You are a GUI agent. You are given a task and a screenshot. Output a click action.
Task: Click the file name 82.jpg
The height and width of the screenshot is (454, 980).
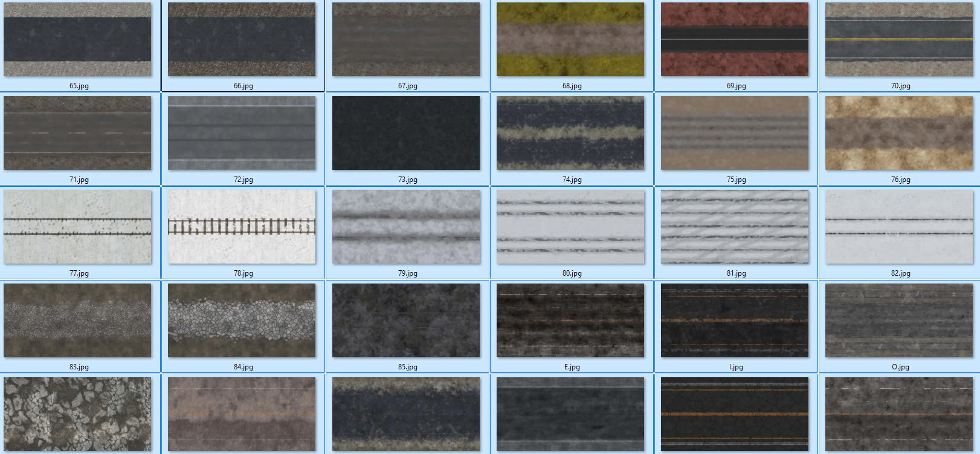coord(901,273)
